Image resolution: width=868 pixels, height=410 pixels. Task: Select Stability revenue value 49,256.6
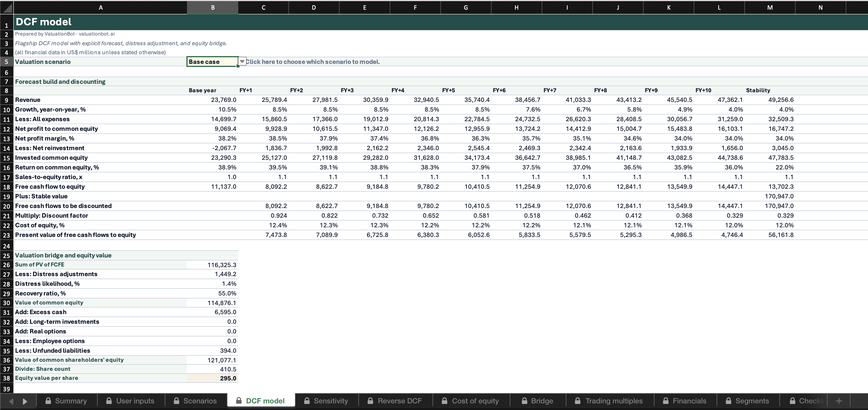(x=770, y=100)
